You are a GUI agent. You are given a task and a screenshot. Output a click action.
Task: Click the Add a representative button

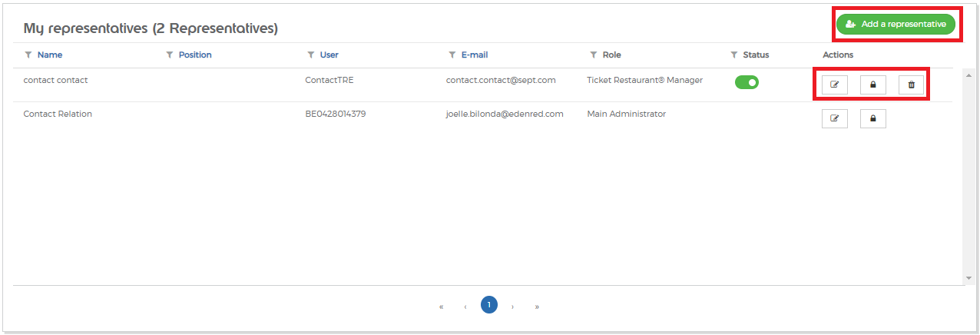(896, 24)
